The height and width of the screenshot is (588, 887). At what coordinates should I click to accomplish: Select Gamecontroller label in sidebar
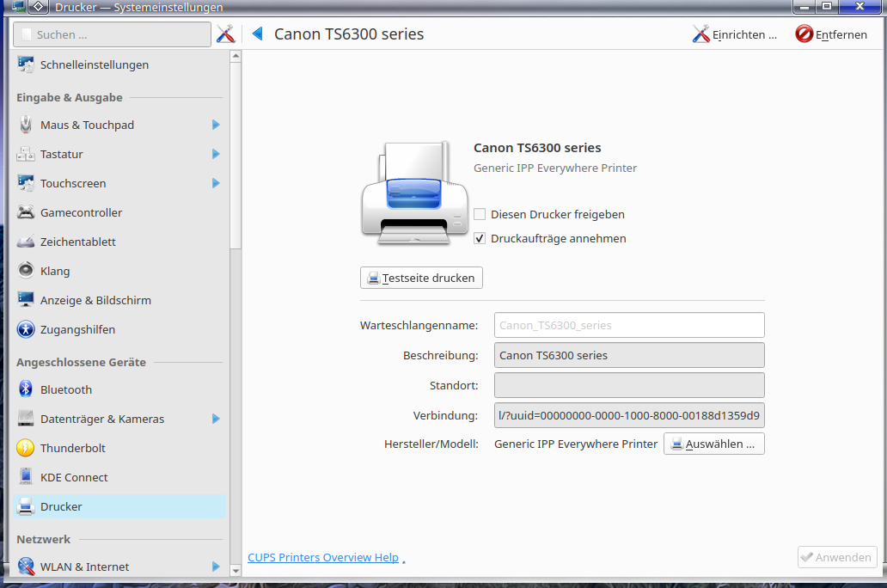[81, 213]
